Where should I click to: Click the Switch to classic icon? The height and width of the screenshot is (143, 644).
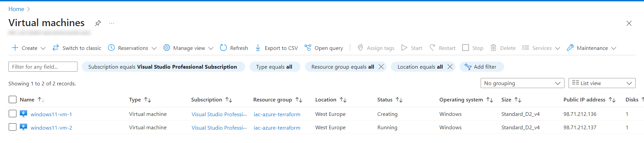pos(56,48)
